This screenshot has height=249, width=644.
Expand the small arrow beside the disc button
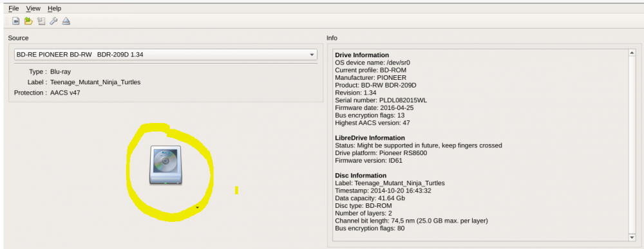(197, 208)
